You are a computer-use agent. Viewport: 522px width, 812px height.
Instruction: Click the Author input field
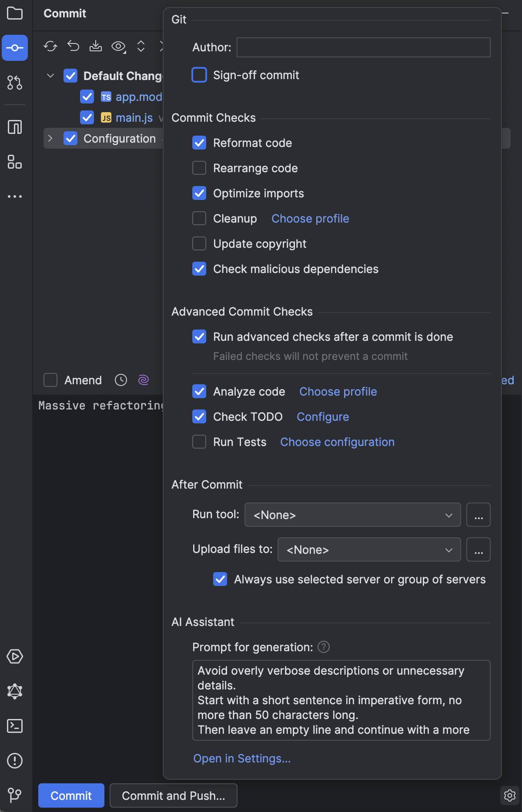click(363, 47)
